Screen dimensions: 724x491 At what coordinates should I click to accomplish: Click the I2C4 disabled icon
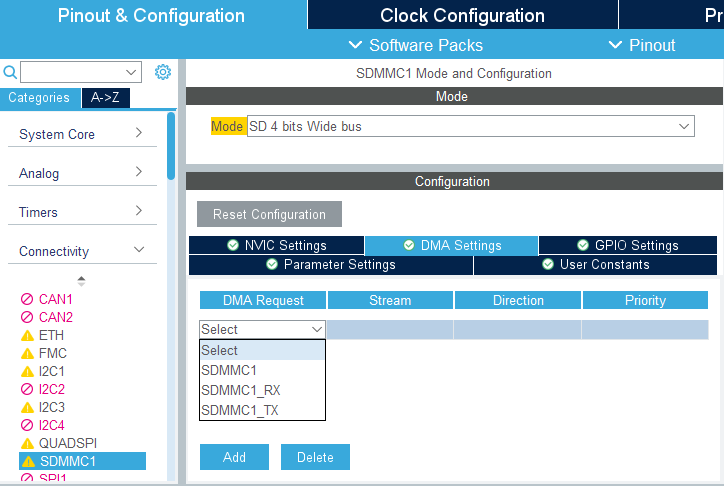coord(27,425)
